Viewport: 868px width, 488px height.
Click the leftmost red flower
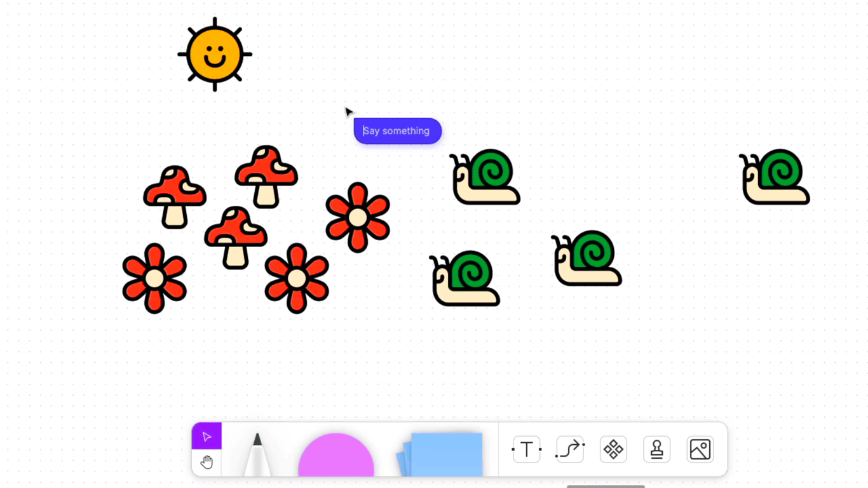click(154, 278)
